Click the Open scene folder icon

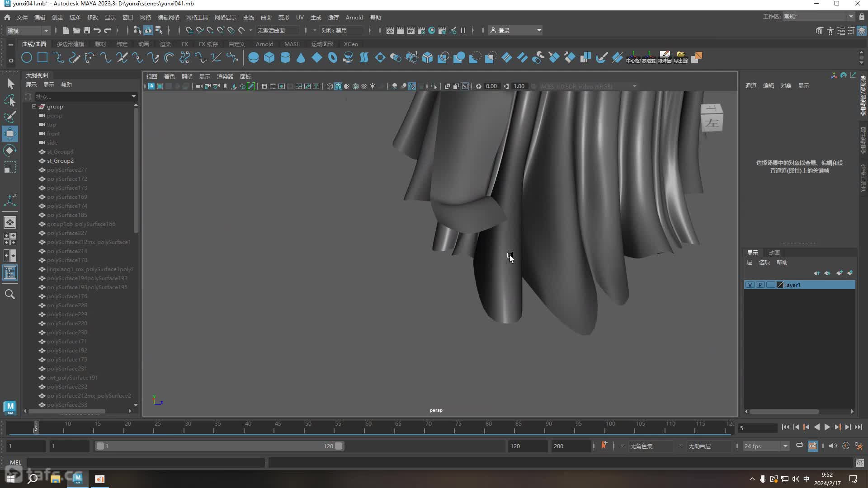76,30
